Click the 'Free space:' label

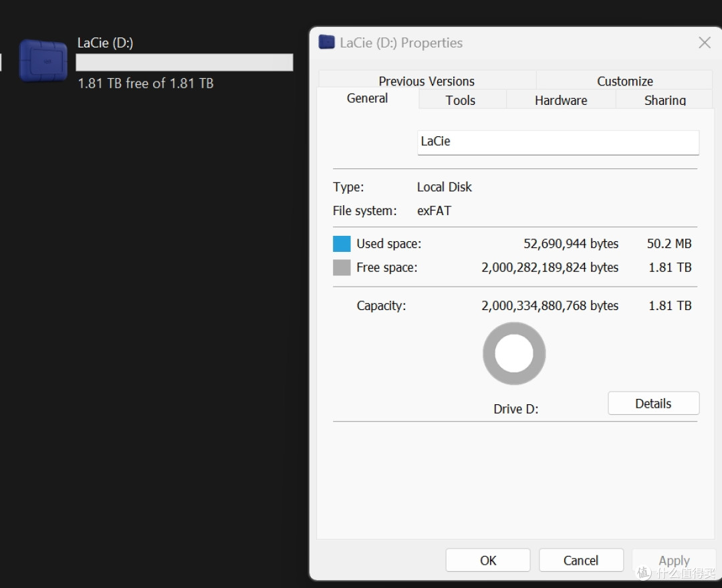[387, 267]
